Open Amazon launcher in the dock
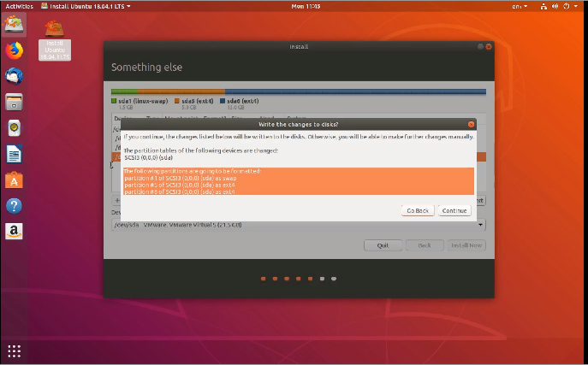The image size is (588, 365). point(14,232)
